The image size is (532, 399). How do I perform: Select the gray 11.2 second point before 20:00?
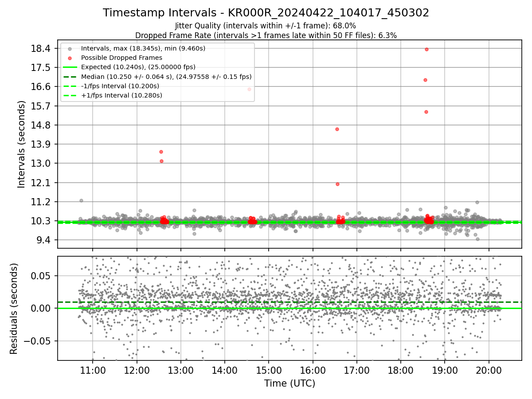(477, 202)
